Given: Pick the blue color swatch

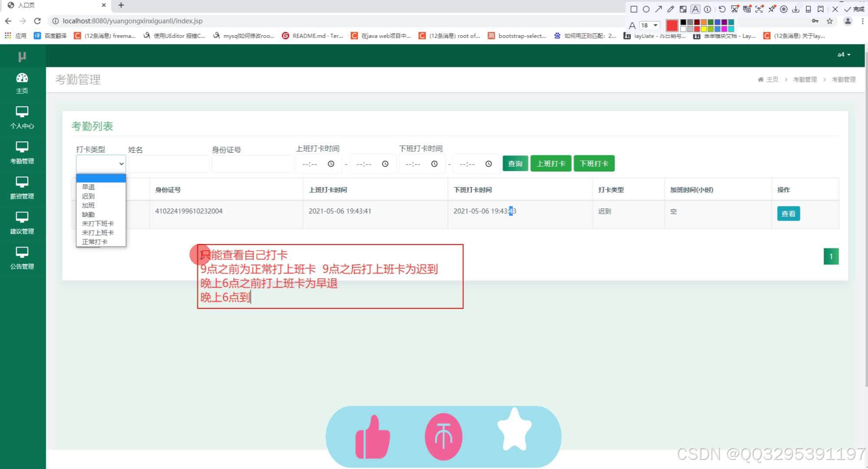Looking at the screenshot, I should (x=717, y=22).
